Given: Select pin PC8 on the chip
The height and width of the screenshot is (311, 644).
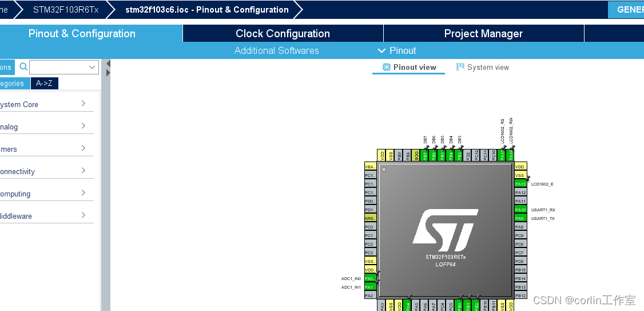Looking at the screenshot, I should pos(520,245).
